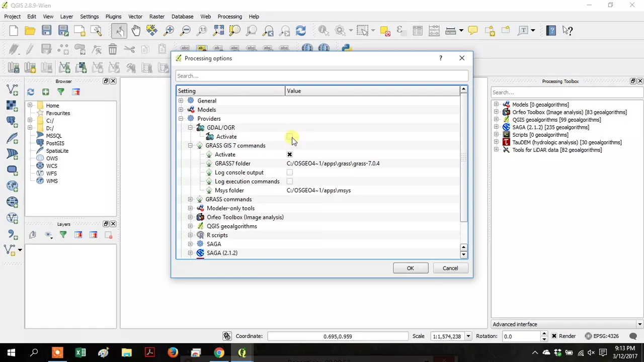Viewport: 644px width, 362px height.
Task: Click EPSG:4326 CRS button
Action: (602, 336)
